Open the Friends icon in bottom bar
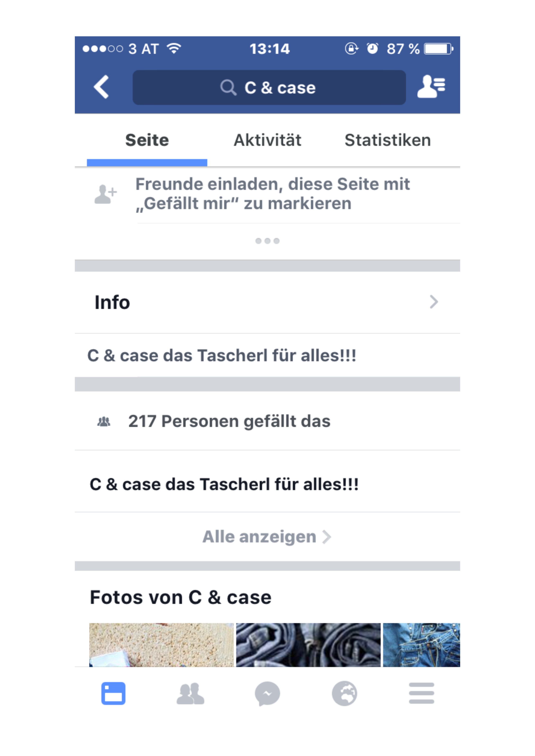535x756 pixels. [190, 693]
